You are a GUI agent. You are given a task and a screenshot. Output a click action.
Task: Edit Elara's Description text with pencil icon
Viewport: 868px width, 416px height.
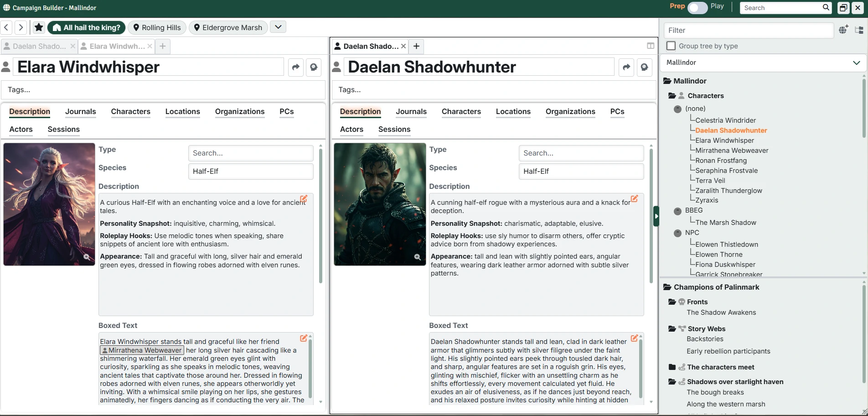point(304,198)
